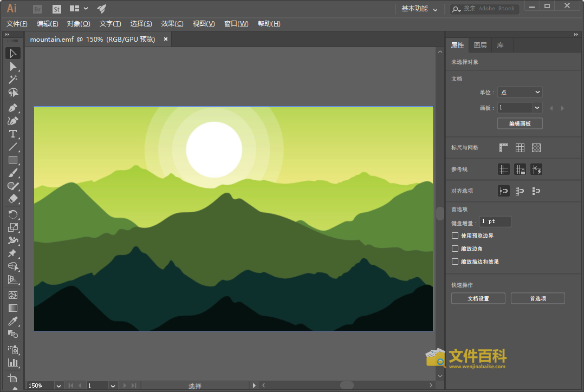Enable 使用预览边界 checkbox
The image size is (584, 392).
455,236
